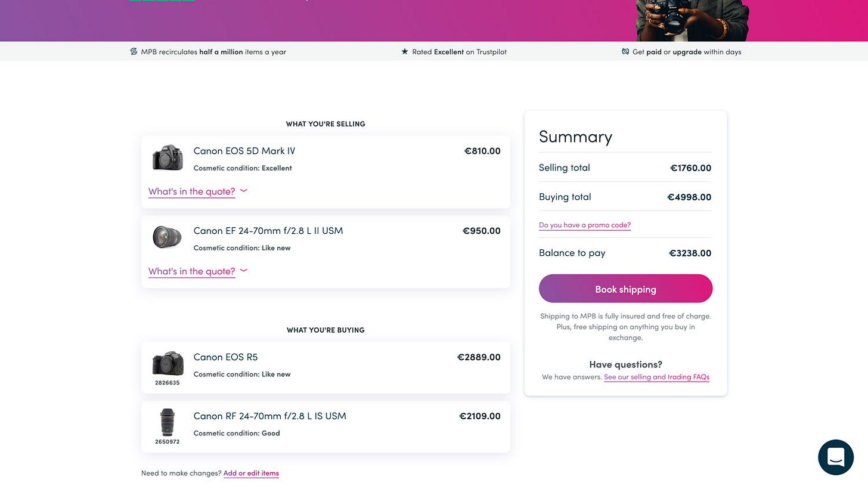Click the Canon EF 24-70mm f/2.8 L II USM title
This screenshot has height=489, width=868.
268,231
